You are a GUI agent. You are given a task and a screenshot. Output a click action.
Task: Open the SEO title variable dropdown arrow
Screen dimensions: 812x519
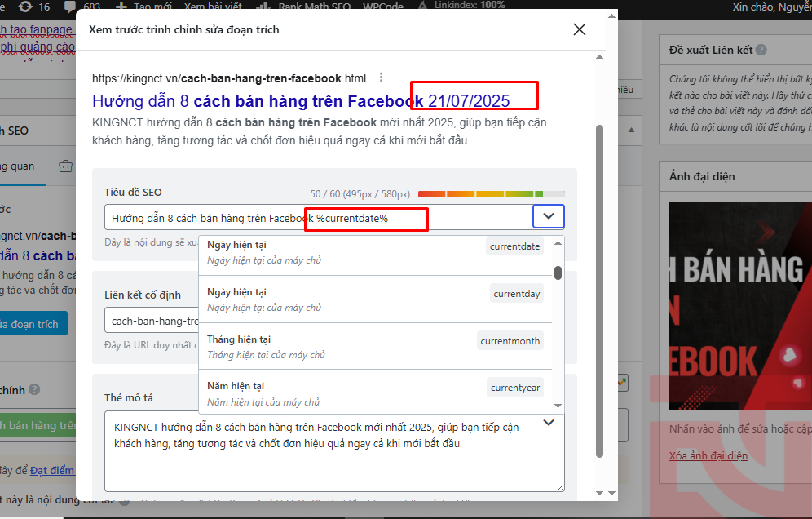(x=549, y=217)
